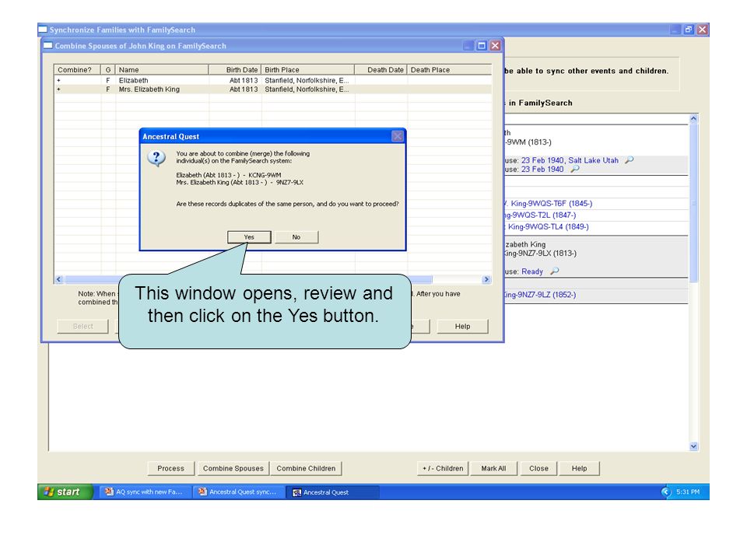Open the 23 Feb 1940, Salt Lake Utah link
The width and height of the screenshot is (747, 560).
570,160
